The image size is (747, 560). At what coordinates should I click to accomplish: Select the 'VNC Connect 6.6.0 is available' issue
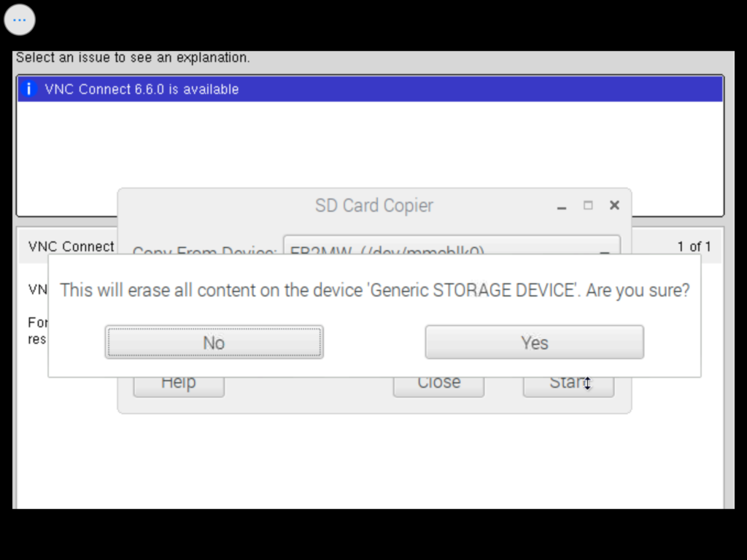pyautogui.click(x=142, y=90)
